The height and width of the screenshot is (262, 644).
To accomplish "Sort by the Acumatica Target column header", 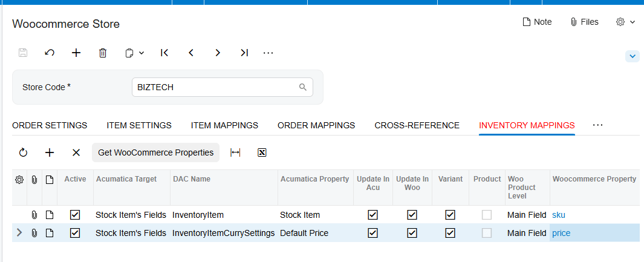I will click(x=126, y=179).
